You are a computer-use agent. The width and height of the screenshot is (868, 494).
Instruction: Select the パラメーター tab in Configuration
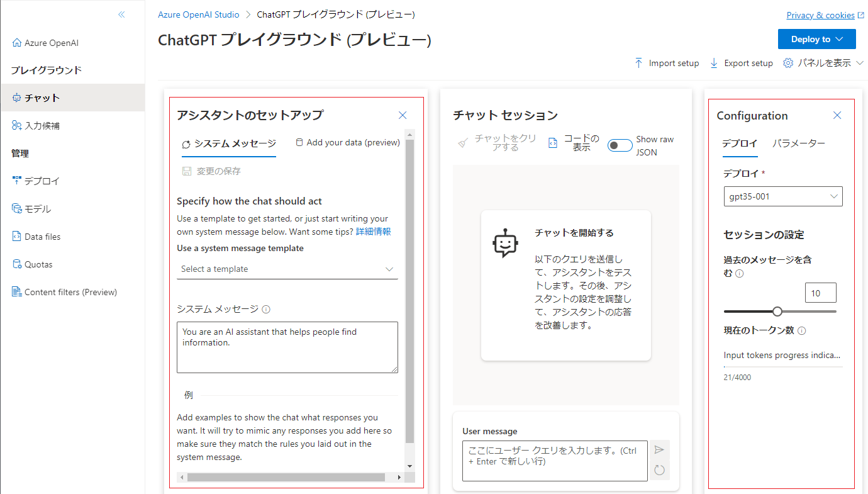[x=799, y=143]
